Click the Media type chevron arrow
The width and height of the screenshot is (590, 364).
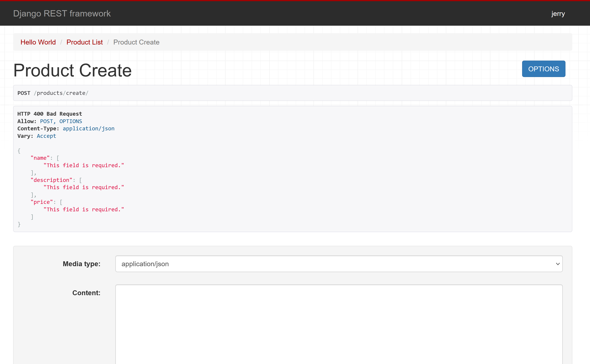point(557,264)
